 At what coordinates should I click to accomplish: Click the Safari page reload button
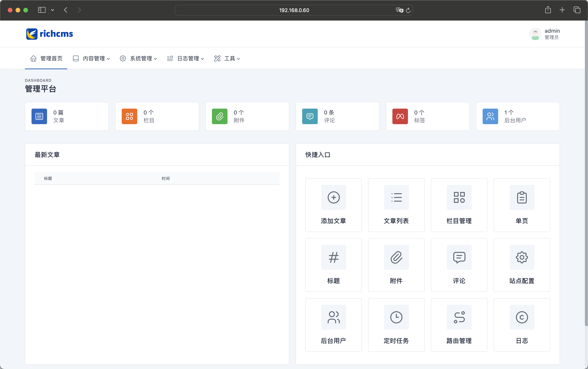coord(408,10)
